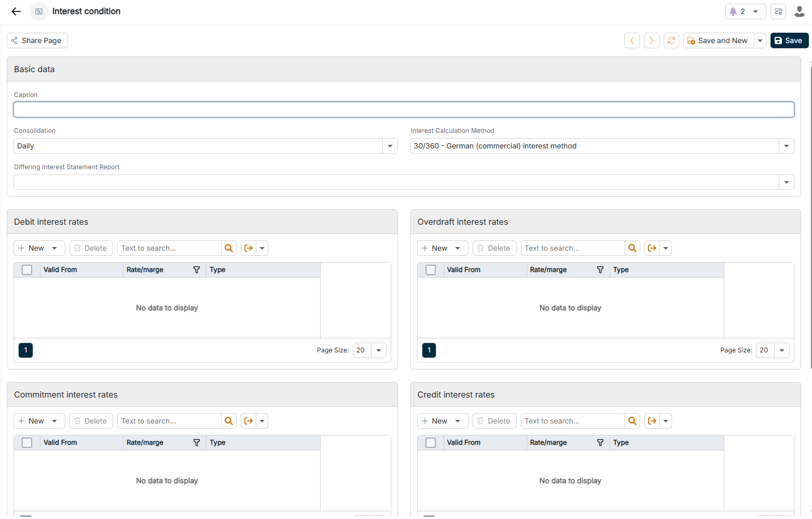Image resolution: width=812 pixels, height=519 pixels.
Task: Expand export dropdown in Overdraft interest rates
Action: click(666, 248)
